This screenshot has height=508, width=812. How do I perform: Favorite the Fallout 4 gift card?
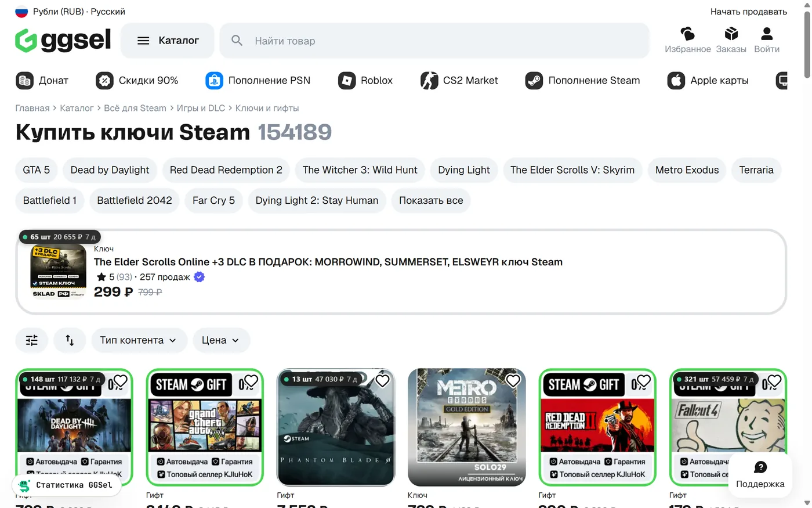(774, 381)
